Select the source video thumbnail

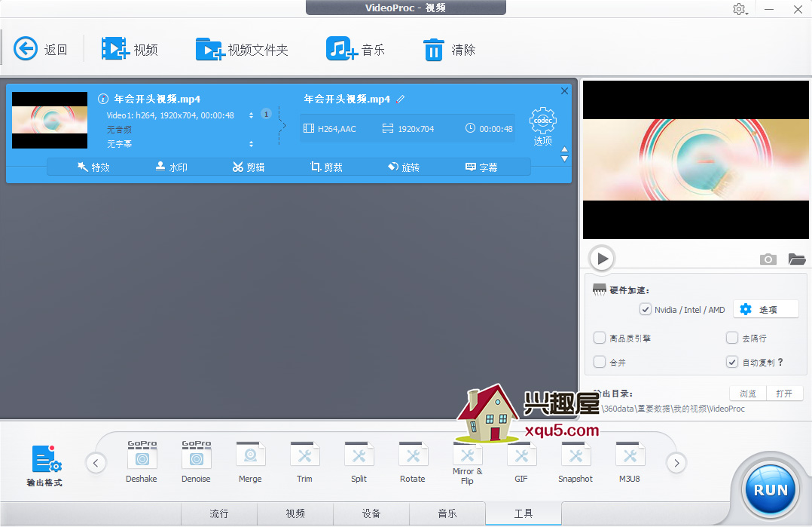(x=50, y=120)
